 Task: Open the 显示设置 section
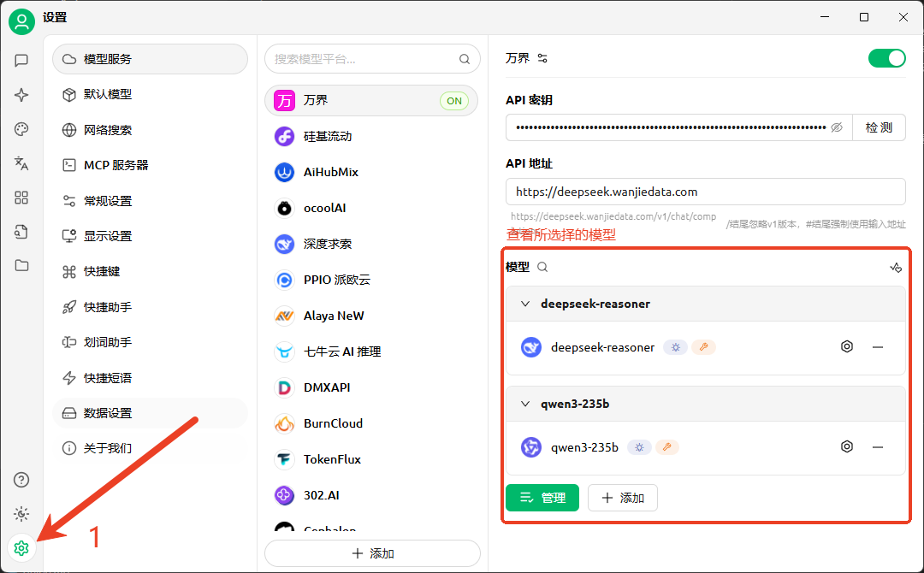(x=151, y=236)
